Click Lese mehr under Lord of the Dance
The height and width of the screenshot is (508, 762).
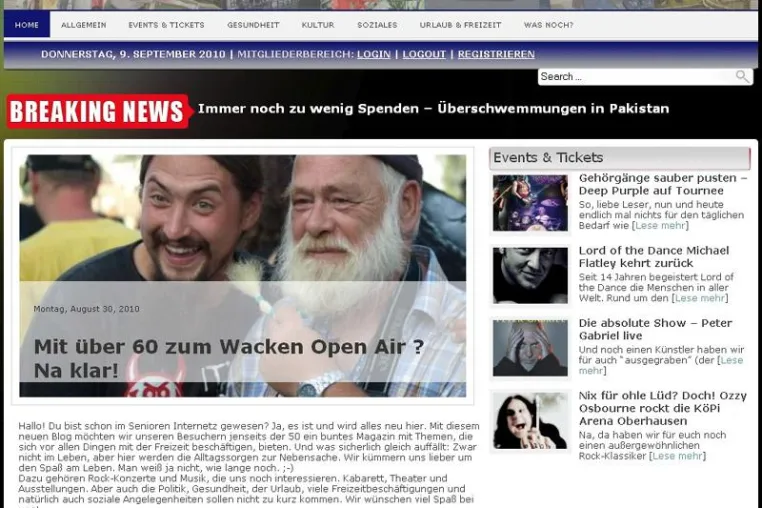[700, 298]
